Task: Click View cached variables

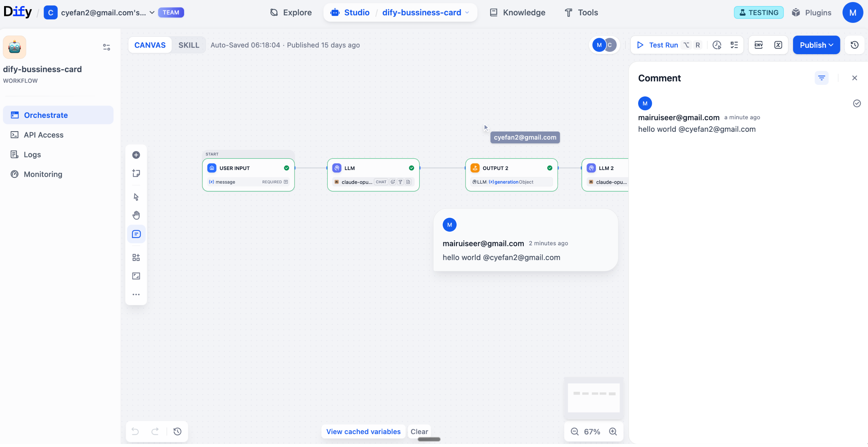Action: pos(363,432)
